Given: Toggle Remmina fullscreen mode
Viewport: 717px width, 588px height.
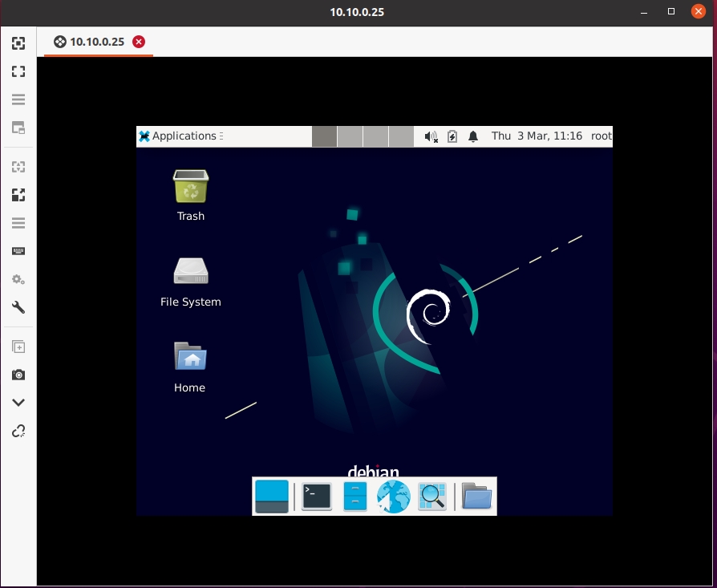Looking at the screenshot, I should (x=18, y=71).
